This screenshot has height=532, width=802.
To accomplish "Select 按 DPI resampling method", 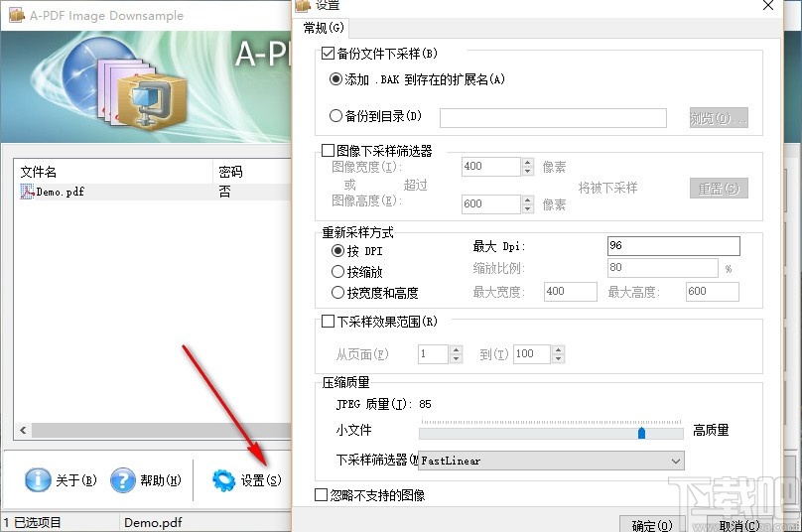I will pyautogui.click(x=337, y=251).
